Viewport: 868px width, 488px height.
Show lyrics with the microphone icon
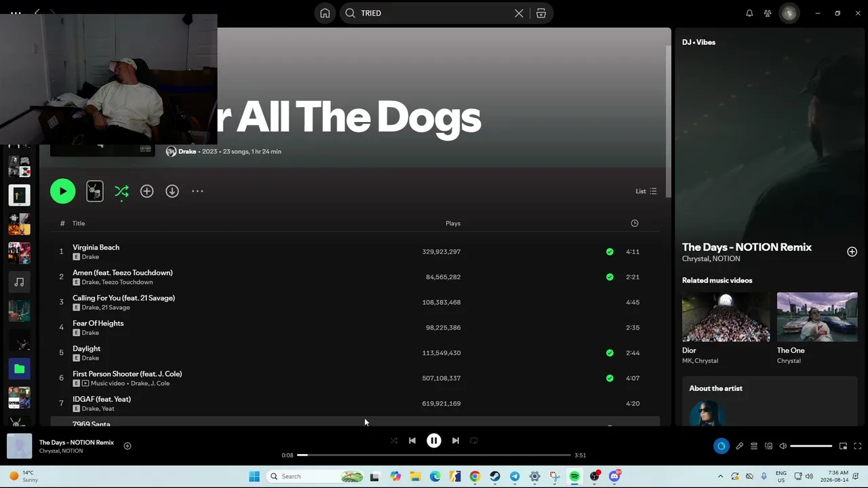(x=739, y=446)
